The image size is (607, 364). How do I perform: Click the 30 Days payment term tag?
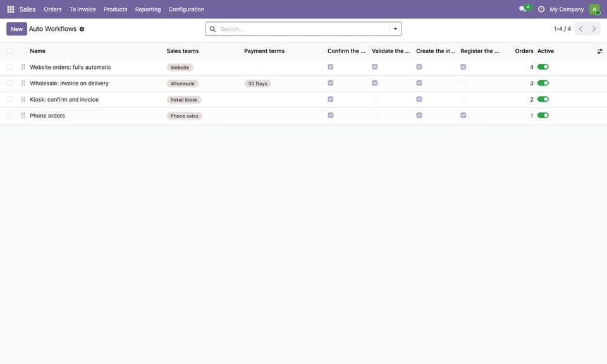[257, 83]
